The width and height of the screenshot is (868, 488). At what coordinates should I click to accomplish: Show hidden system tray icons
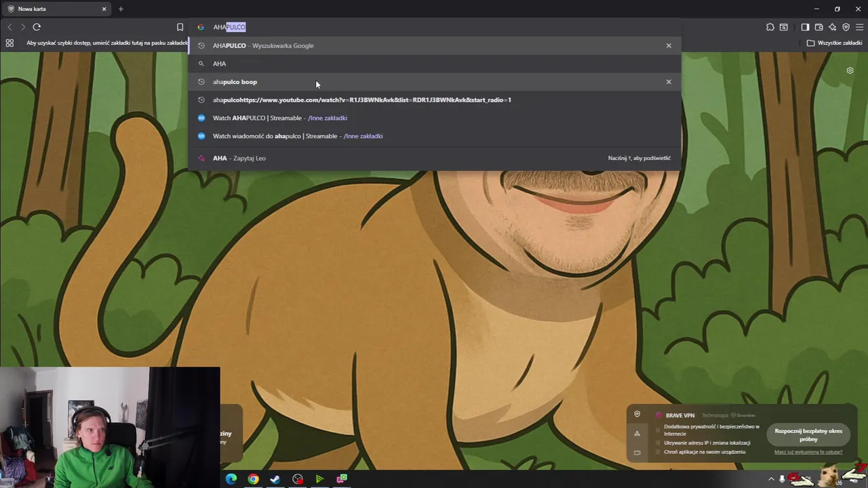pos(771,479)
